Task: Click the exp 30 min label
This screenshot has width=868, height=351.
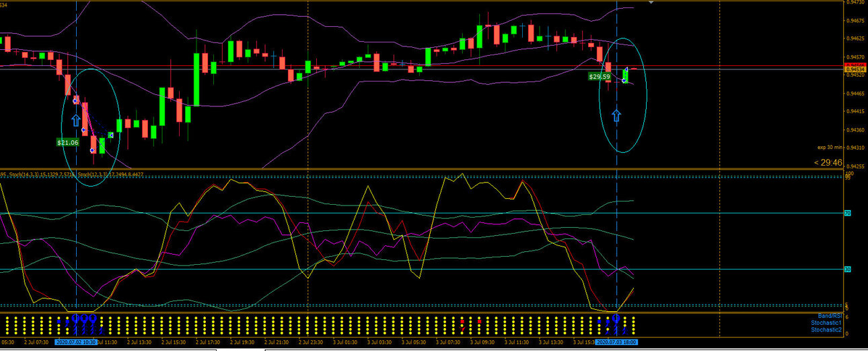Action: [x=830, y=147]
